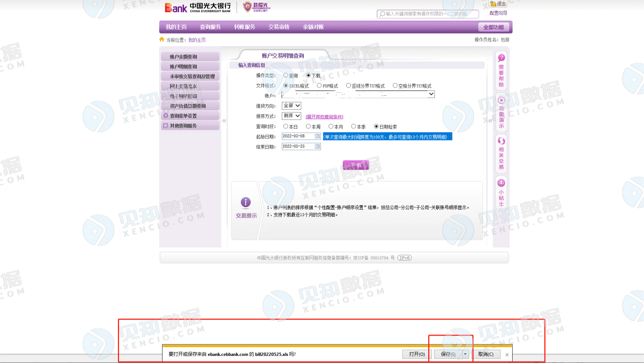
Task: Expand the 账户 account dropdown
Action: click(x=431, y=94)
